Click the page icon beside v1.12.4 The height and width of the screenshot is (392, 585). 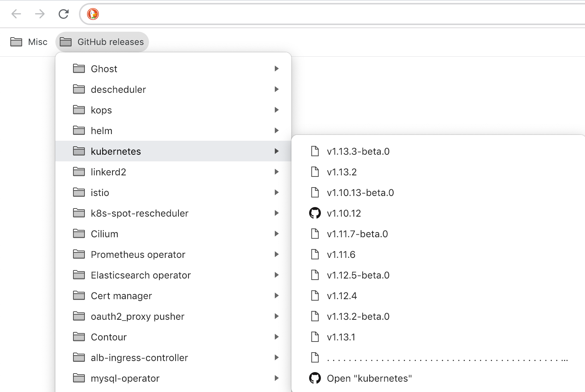(x=315, y=295)
